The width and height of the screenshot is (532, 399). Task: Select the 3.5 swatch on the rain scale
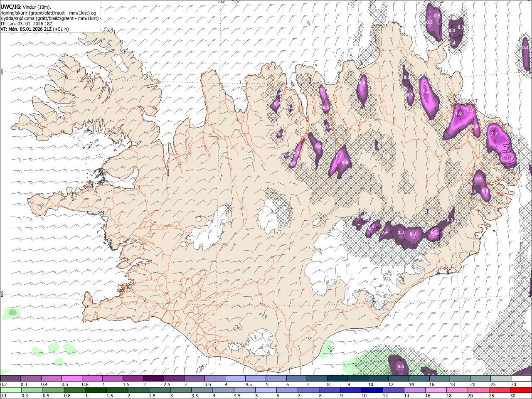[x=202, y=390]
